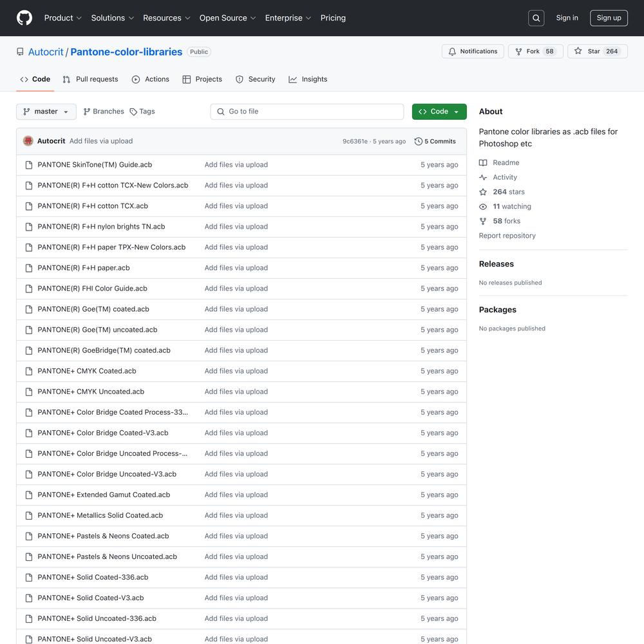Open PANTONE+ CMYK Coated.acb
644x644 pixels.
[x=87, y=371]
